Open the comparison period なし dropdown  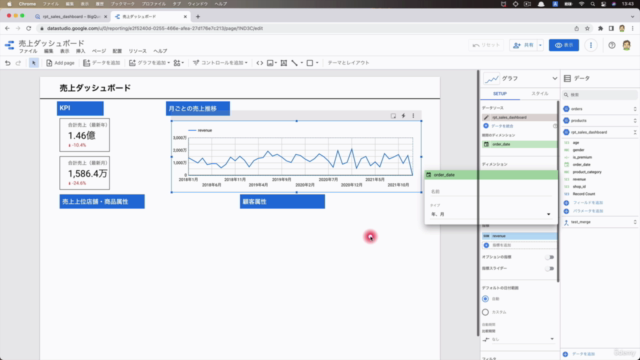pyautogui.click(x=518, y=339)
